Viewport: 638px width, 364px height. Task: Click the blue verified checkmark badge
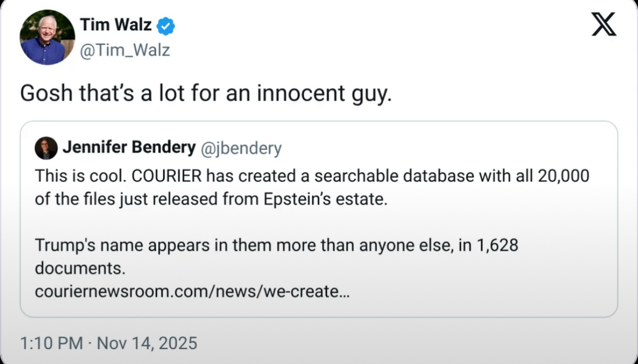coord(166,26)
